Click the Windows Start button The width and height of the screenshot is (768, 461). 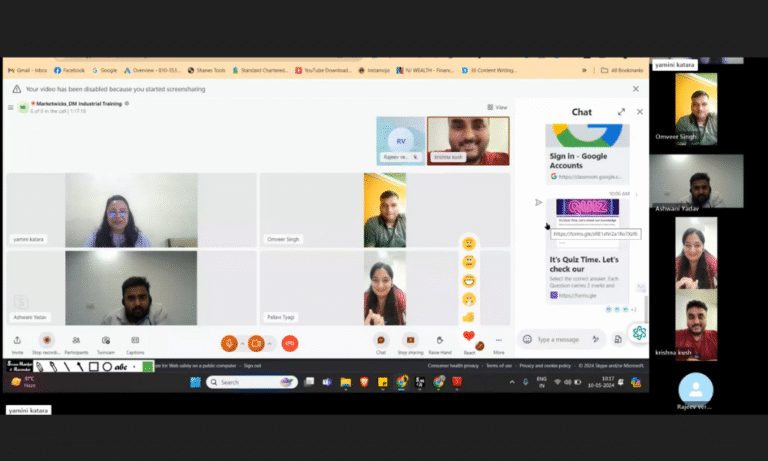[x=195, y=382]
